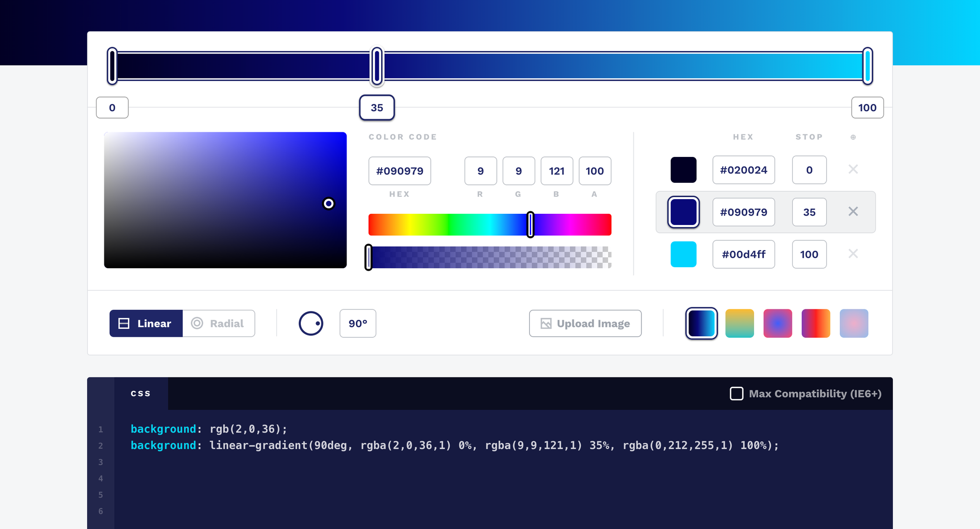Click the G value field

pos(519,171)
